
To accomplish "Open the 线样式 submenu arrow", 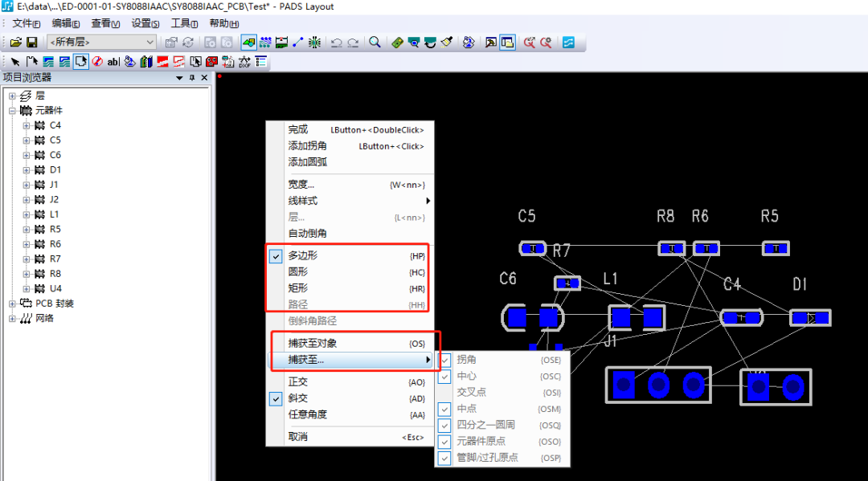I will (x=428, y=201).
